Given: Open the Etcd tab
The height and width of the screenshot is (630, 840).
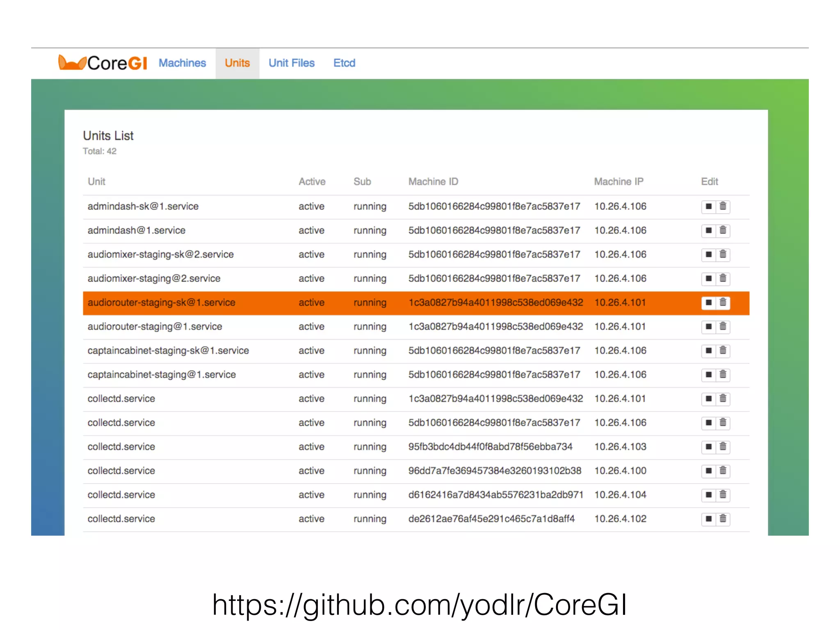Looking at the screenshot, I should pos(344,63).
